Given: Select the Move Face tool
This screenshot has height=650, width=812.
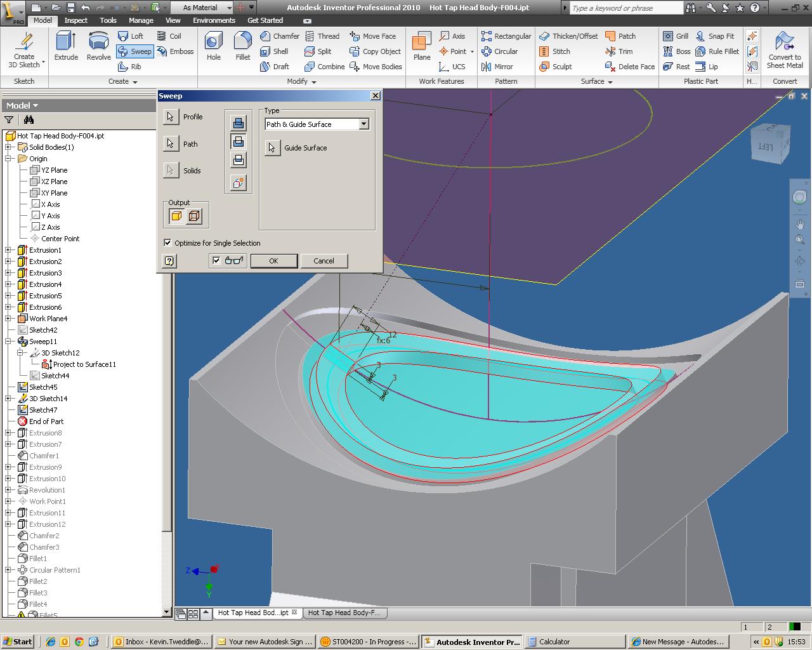Looking at the screenshot, I should click(372, 36).
